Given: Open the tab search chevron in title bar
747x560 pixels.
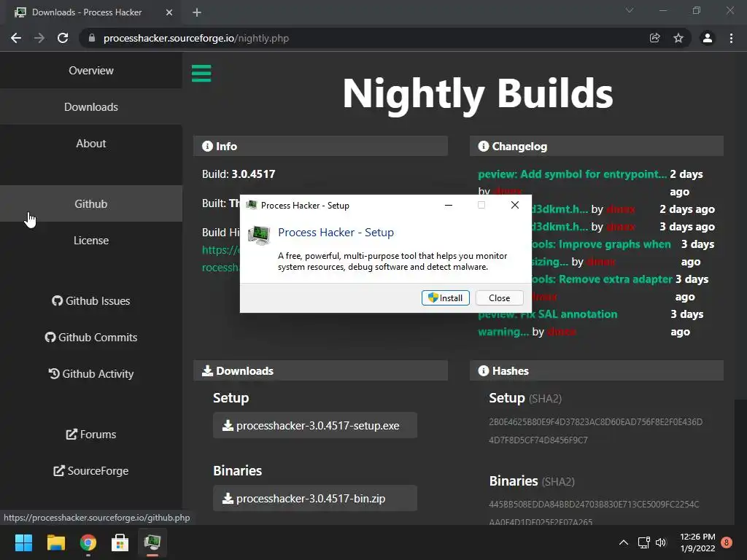Looking at the screenshot, I should click(630, 10).
